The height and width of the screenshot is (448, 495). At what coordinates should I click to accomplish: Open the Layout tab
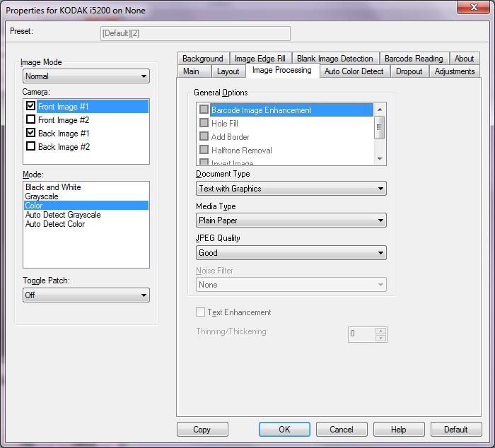228,71
